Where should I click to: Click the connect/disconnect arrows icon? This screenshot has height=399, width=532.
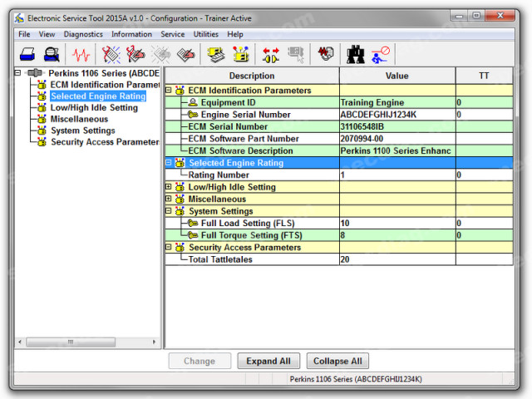pos(271,54)
